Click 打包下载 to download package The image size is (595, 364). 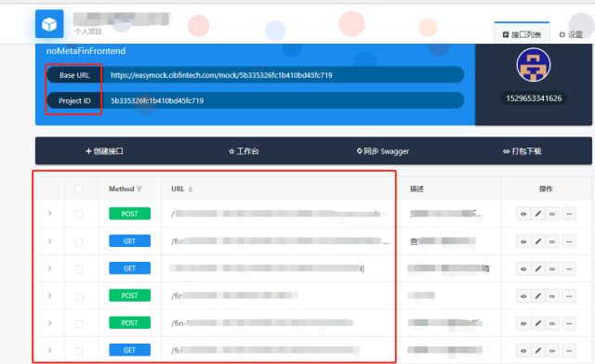(x=522, y=151)
